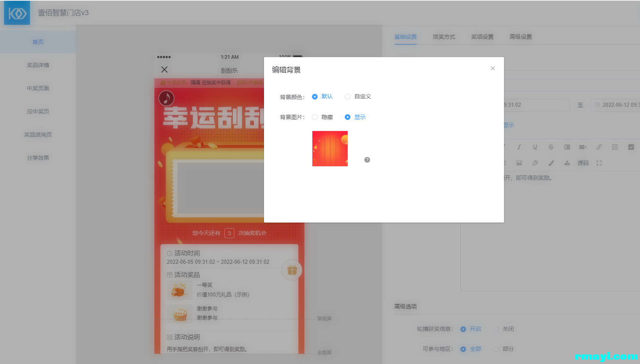640x364 pixels.
Task: Click the remaining draws number 3 box
Action: pyautogui.click(x=229, y=233)
